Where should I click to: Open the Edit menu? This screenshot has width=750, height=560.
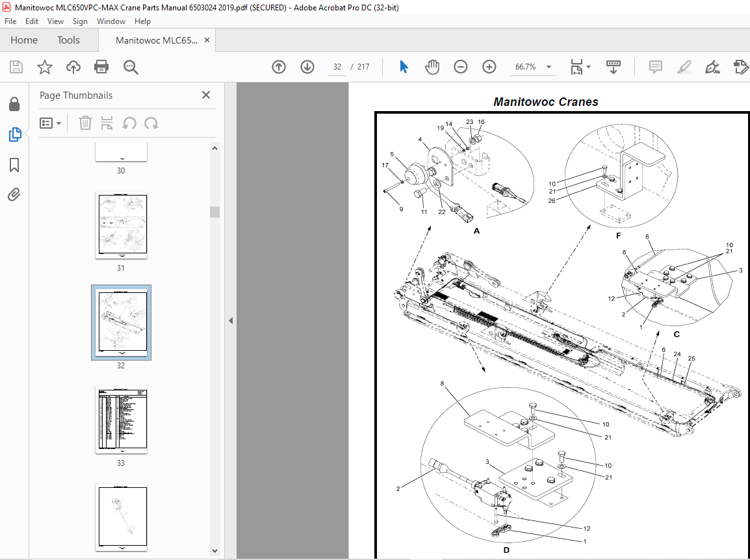coord(32,21)
